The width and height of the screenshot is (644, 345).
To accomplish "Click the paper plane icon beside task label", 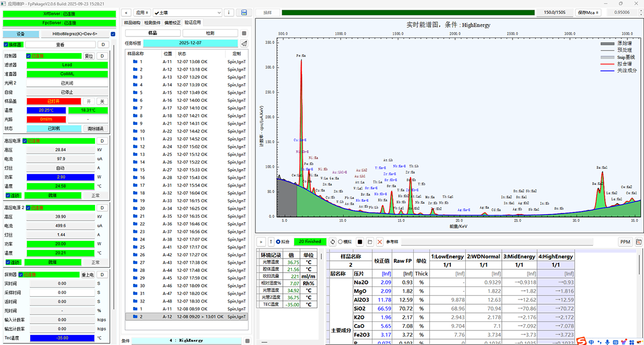I will click(244, 43).
